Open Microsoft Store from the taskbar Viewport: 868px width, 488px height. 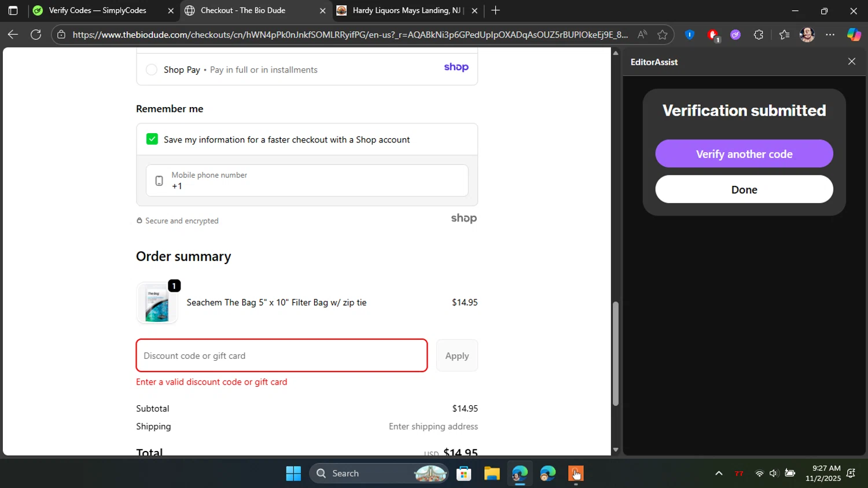click(464, 474)
